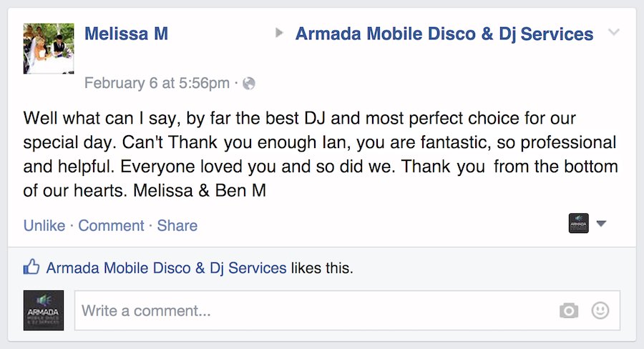The image size is (644, 349).
Task: Click the Comment link under the post
Action: point(111,226)
